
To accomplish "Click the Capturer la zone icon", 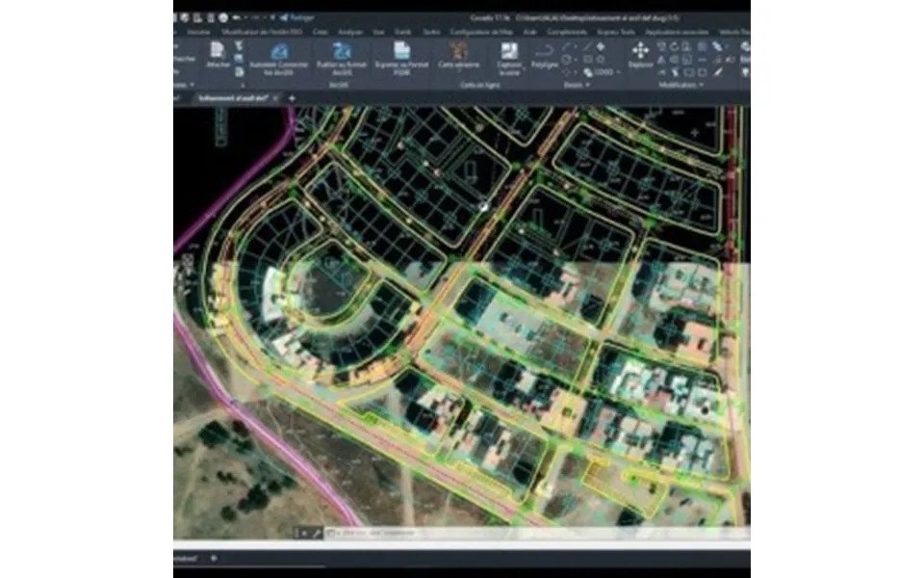I will point(507,53).
